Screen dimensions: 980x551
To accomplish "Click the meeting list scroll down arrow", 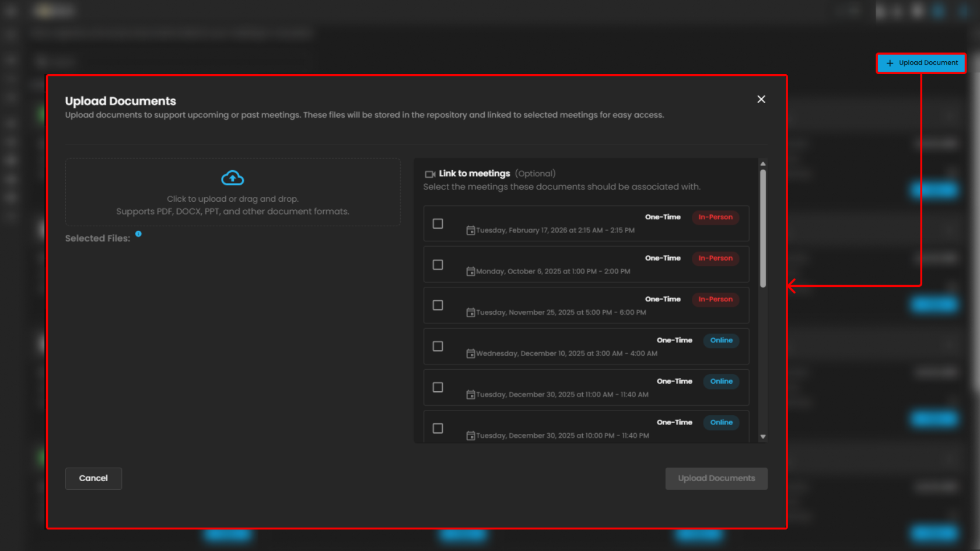I will [762, 437].
